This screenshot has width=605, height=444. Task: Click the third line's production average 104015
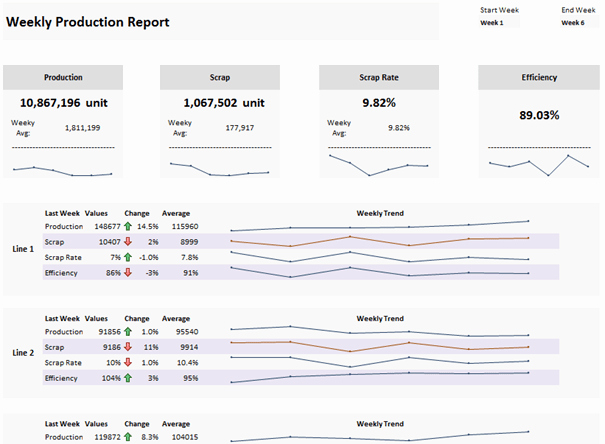[x=185, y=437]
